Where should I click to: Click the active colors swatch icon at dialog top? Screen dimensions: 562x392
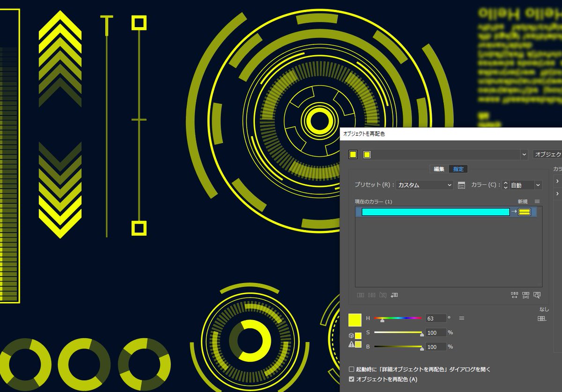353,154
